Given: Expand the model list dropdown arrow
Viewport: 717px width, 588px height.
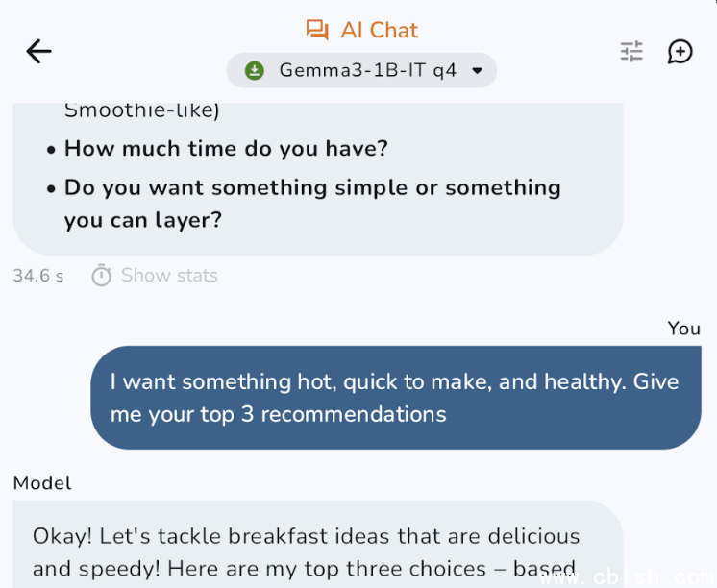Looking at the screenshot, I should (x=477, y=70).
